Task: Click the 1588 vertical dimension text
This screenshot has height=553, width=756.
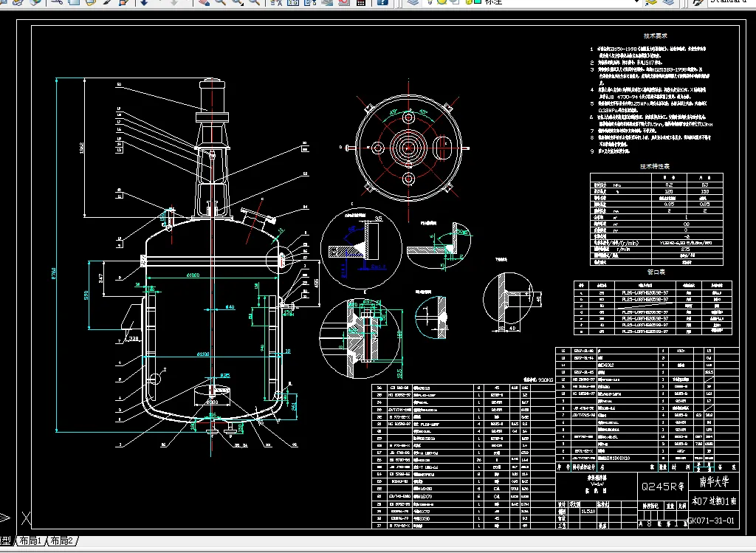Action: point(81,148)
